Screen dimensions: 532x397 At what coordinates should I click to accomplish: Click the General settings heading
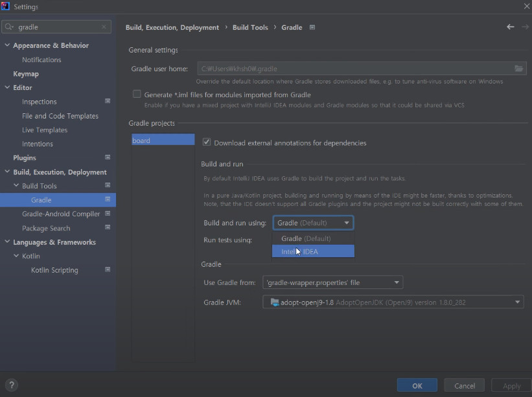click(153, 50)
